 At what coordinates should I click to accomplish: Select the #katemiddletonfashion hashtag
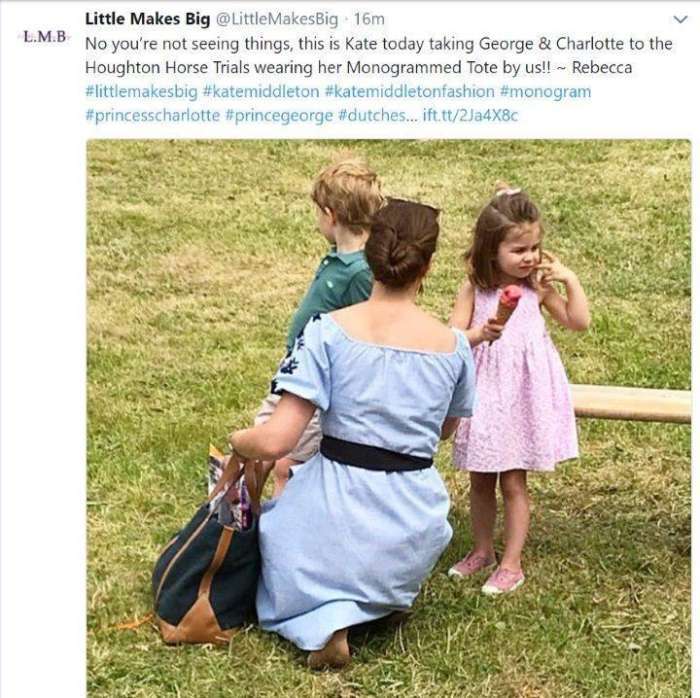click(x=409, y=91)
